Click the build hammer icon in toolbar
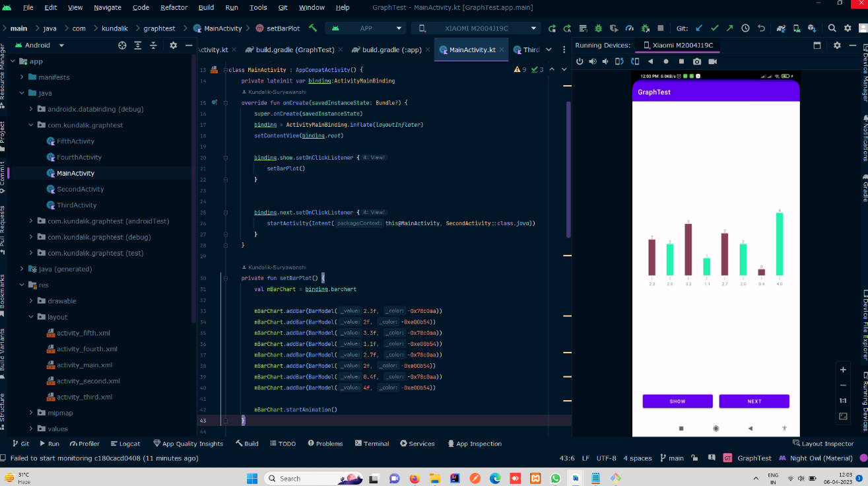 pos(313,28)
